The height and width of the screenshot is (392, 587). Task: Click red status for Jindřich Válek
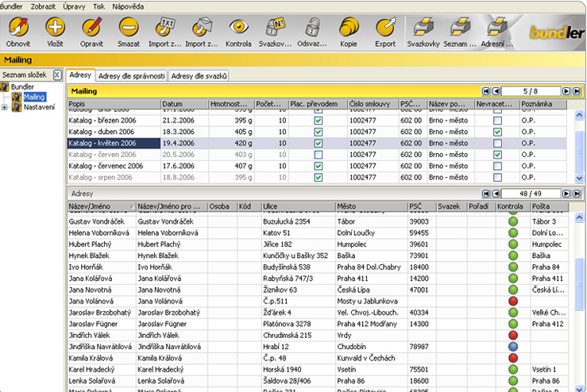pos(513,335)
